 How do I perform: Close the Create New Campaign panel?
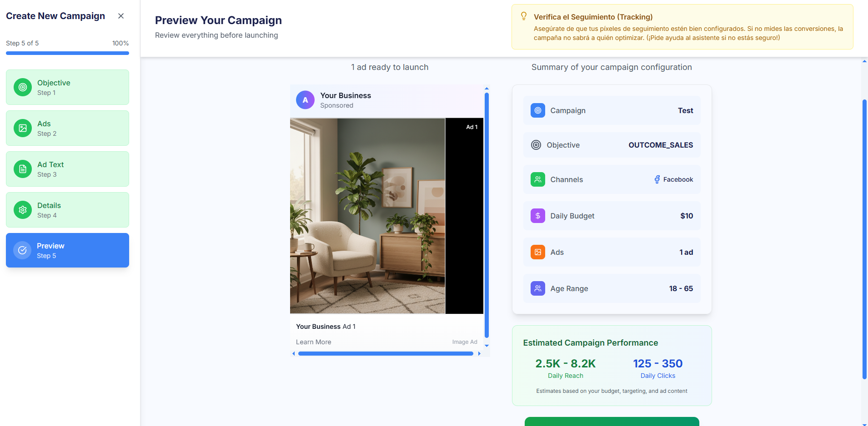(121, 16)
